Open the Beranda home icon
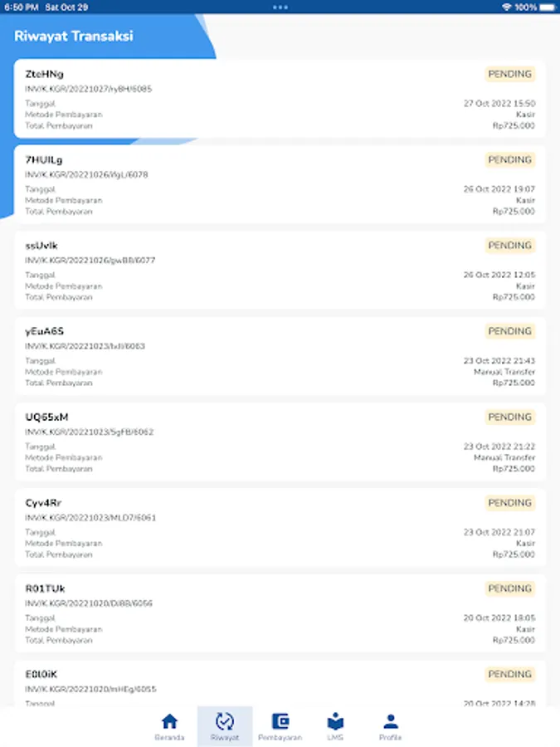Viewport: 560px width, 747px height. [169, 721]
